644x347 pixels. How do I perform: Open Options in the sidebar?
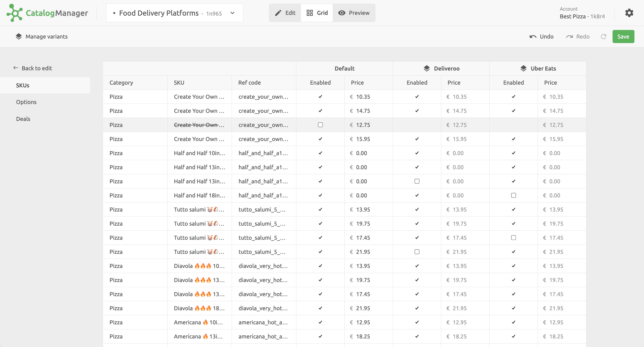[x=26, y=102]
